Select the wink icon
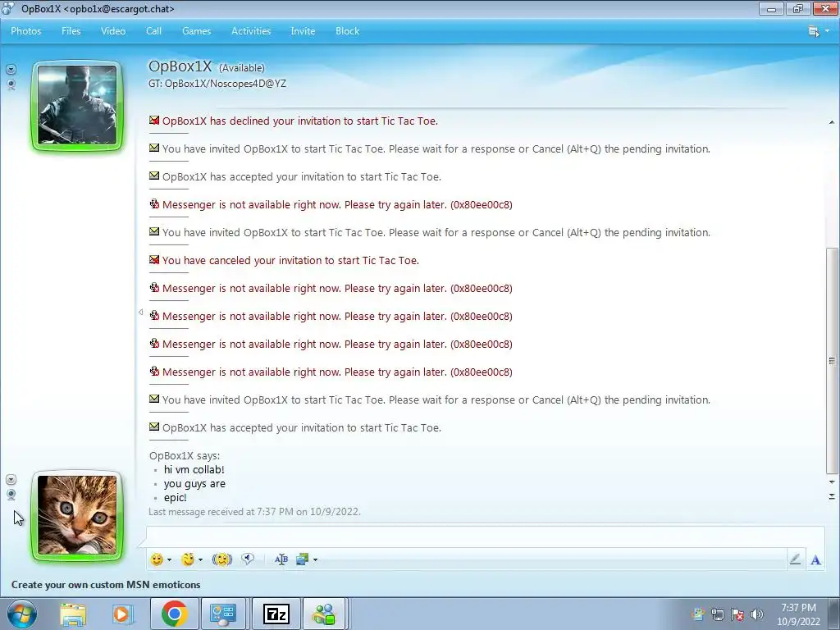 188,559
